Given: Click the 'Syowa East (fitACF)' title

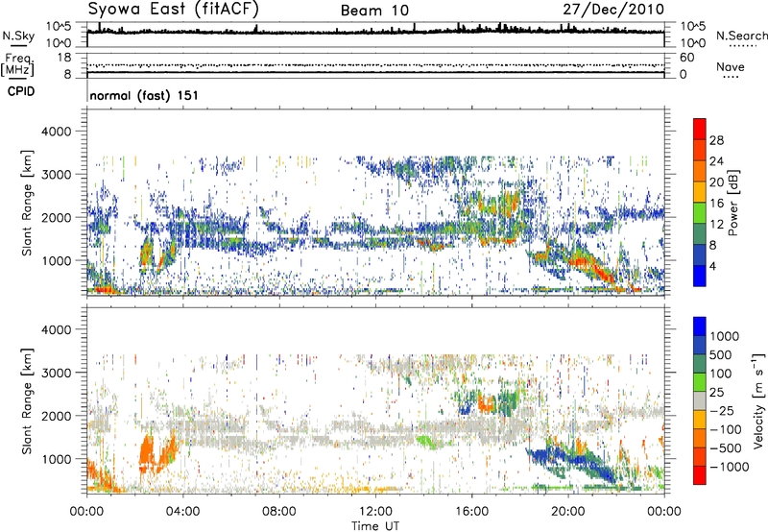Looking at the screenshot, I should [173, 9].
